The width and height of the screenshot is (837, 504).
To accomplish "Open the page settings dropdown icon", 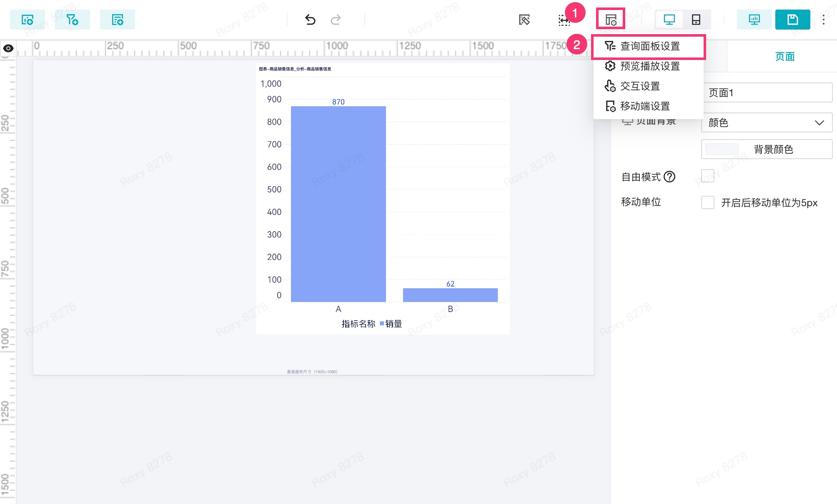I will (611, 19).
